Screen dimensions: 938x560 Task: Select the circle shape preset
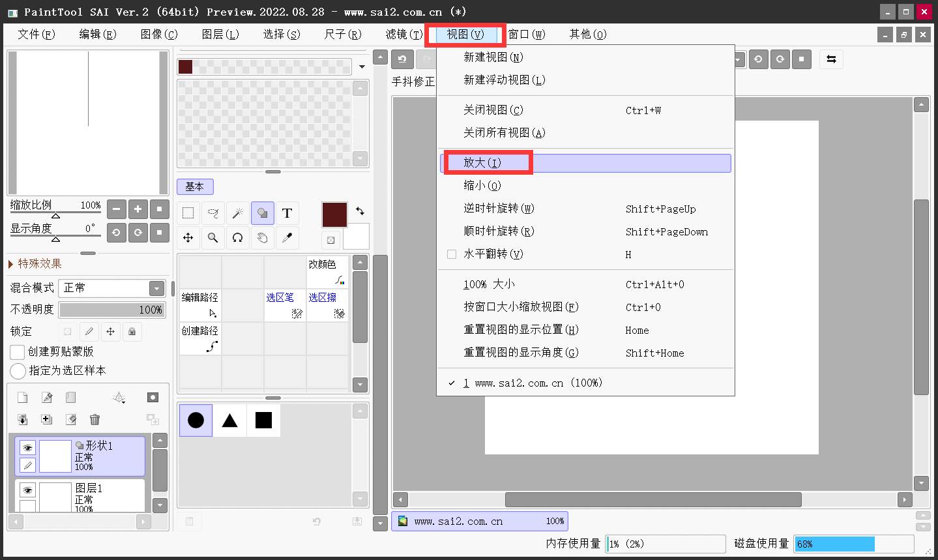click(196, 420)
